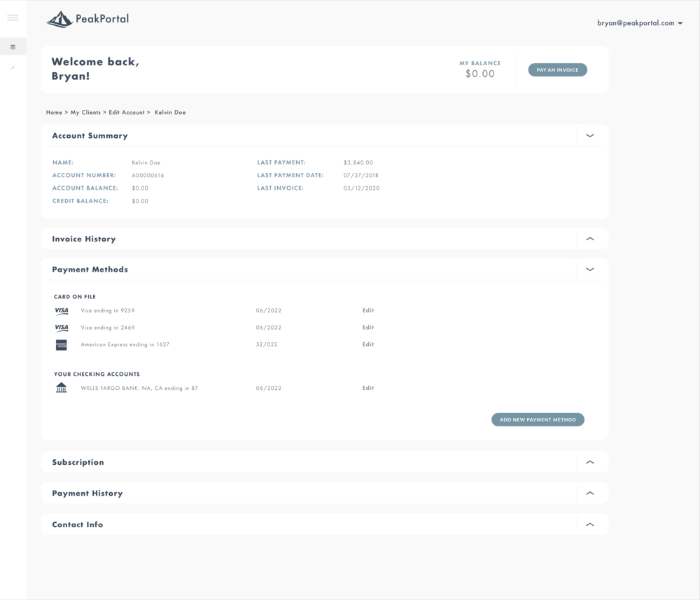Click the Kelvin Doe breadcrumb text
The width and height of the screenshot is (700, 600).
point(170,113)
